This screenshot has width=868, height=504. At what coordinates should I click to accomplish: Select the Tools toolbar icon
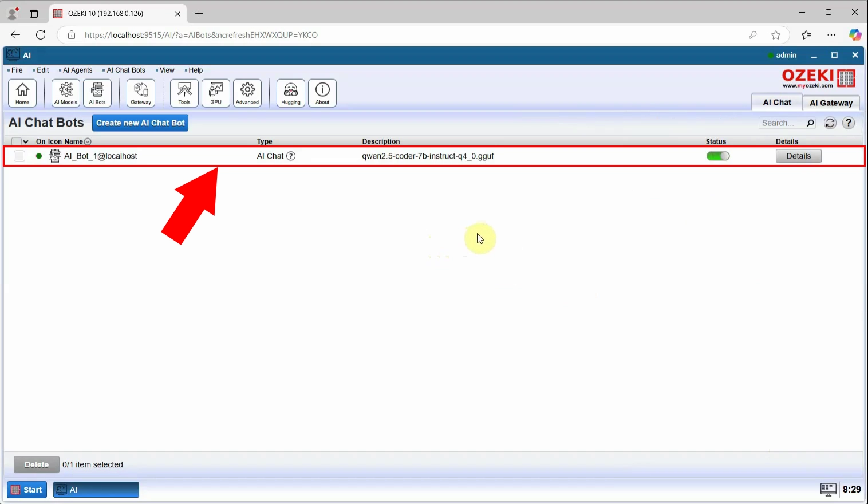(184, 93)
